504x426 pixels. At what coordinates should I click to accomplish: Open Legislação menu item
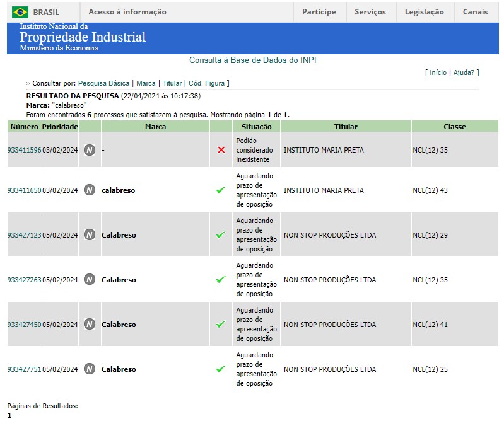(425, 12)
